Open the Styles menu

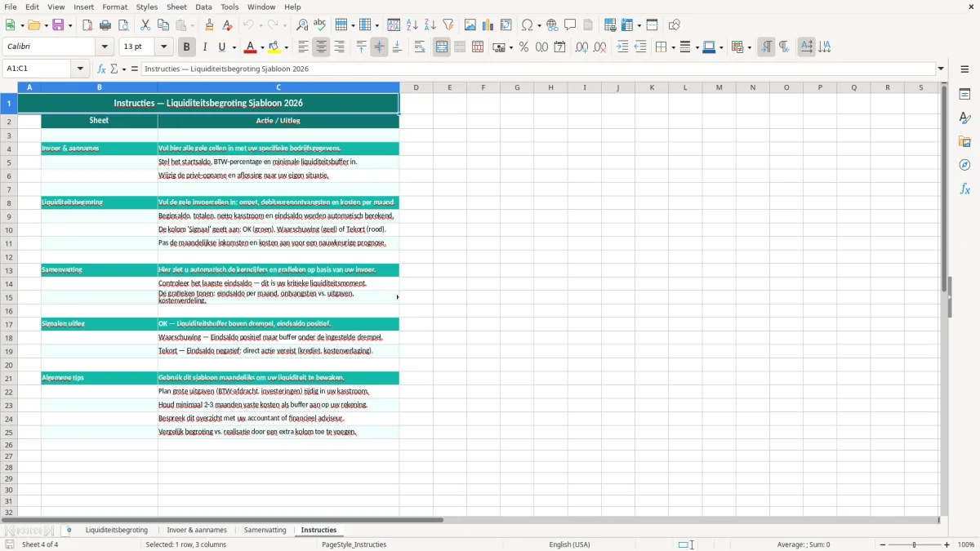click(x=147, y=7)
